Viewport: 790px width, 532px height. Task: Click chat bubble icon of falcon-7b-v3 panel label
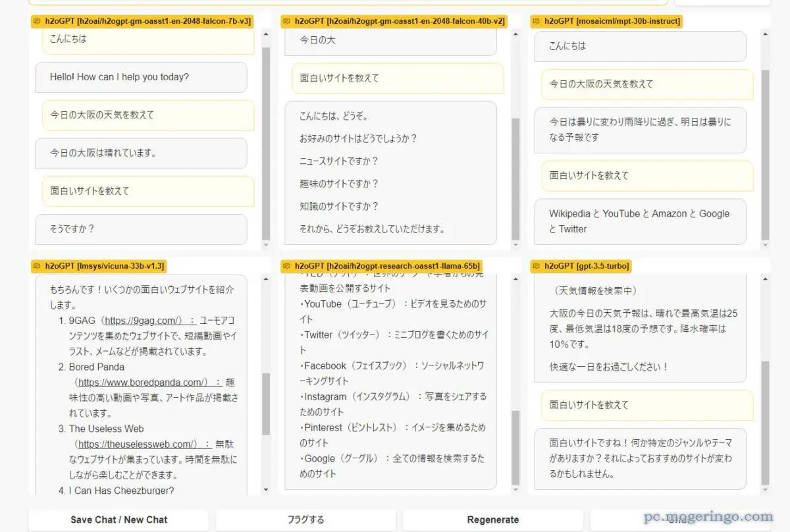[x=36, y=21]
